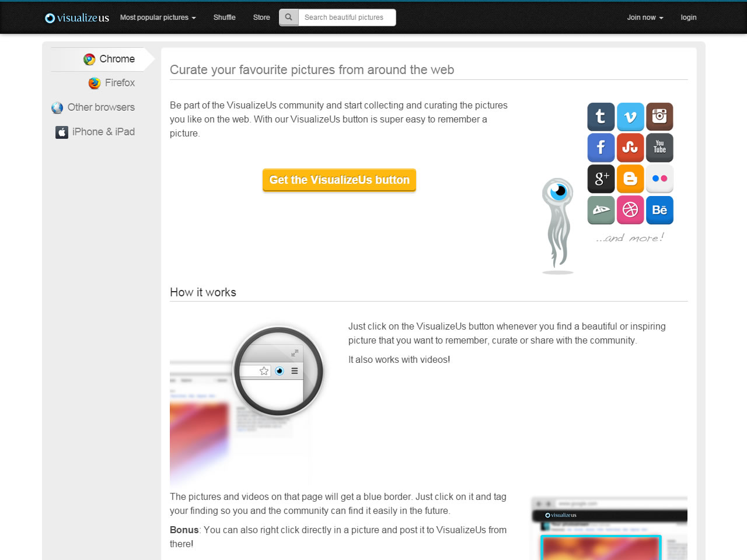Click the browser screenshot thumbnail with blue border
Screen dimensions: 747x560
pos(609,528)
